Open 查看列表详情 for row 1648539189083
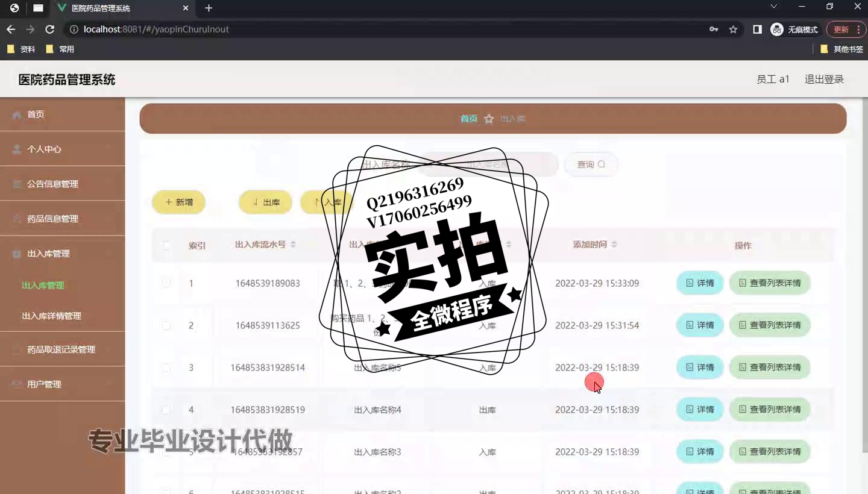 pos(770,283)
